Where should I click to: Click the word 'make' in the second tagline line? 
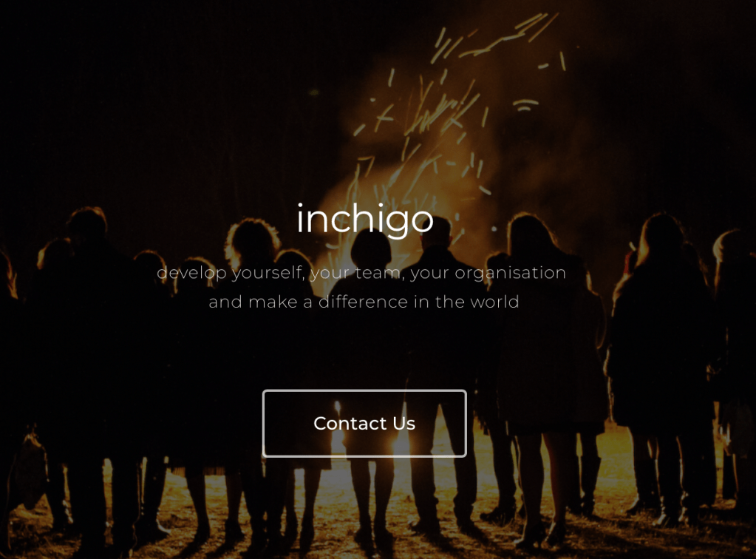coord(273,302)
